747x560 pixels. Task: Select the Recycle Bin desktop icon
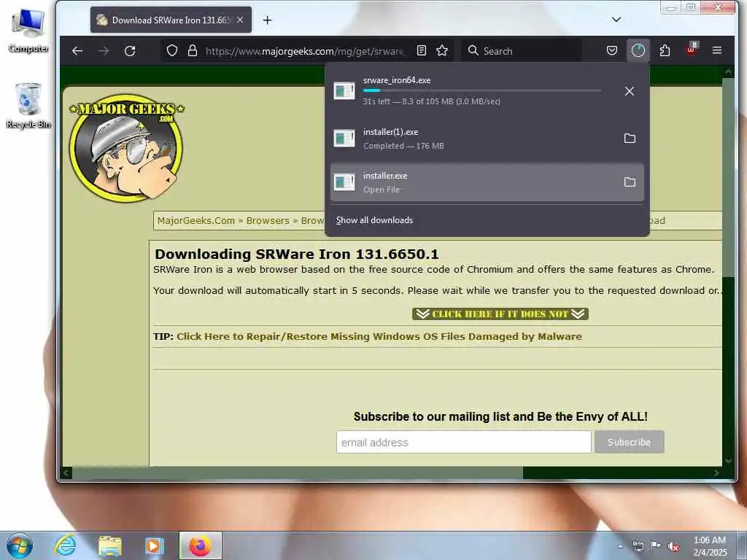[x=28, y=106]
